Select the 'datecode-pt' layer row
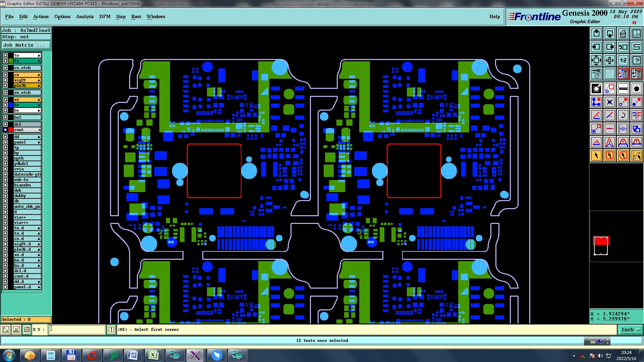Screen dimensions: 644x362 27,174
